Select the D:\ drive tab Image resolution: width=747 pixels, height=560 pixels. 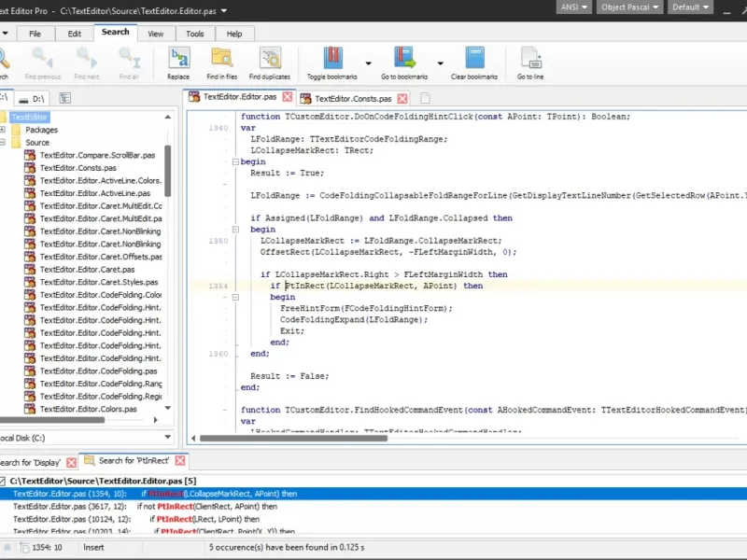(x=33, y=99)
